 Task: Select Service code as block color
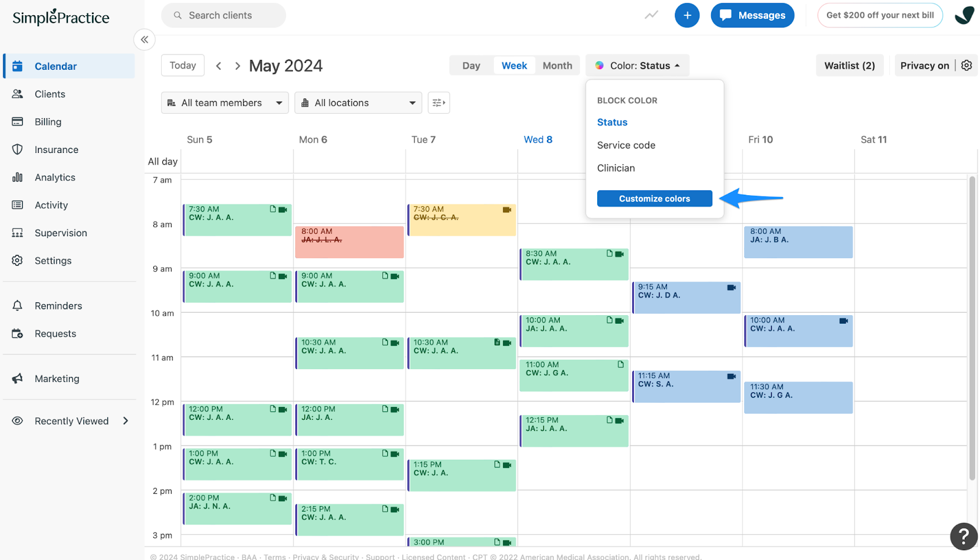[626, 145]
